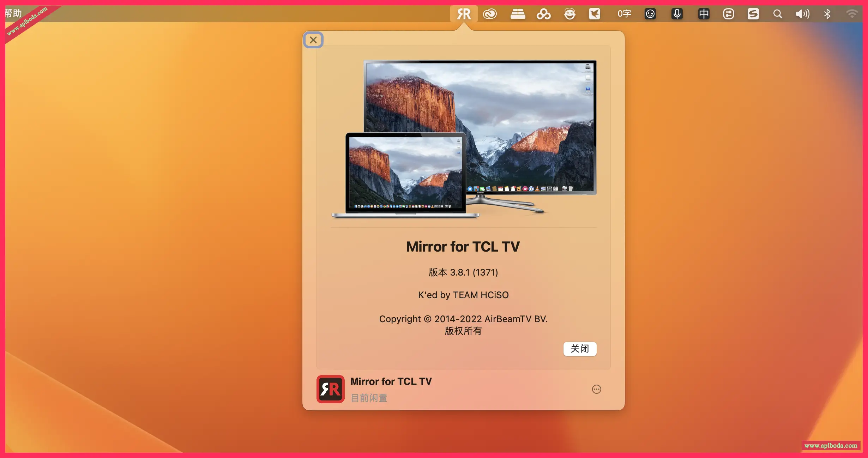Click the microphone icon in menu bar

(677, 14)
